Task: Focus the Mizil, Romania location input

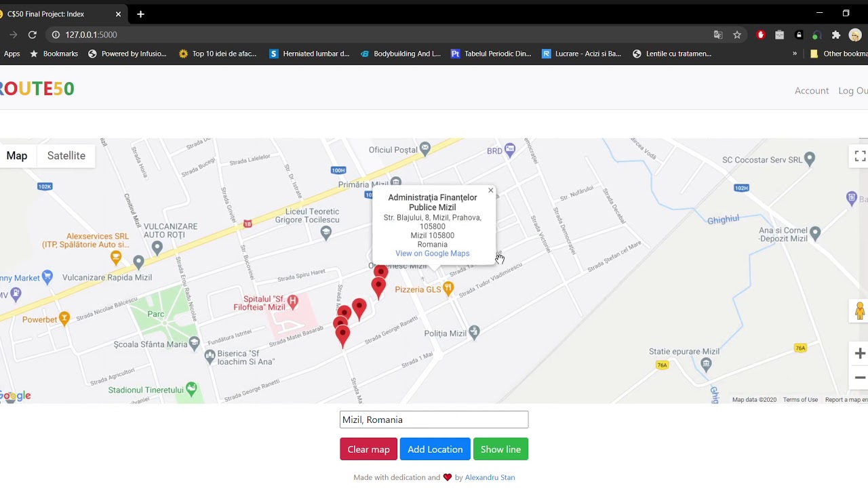Action: tap(434, 420)
